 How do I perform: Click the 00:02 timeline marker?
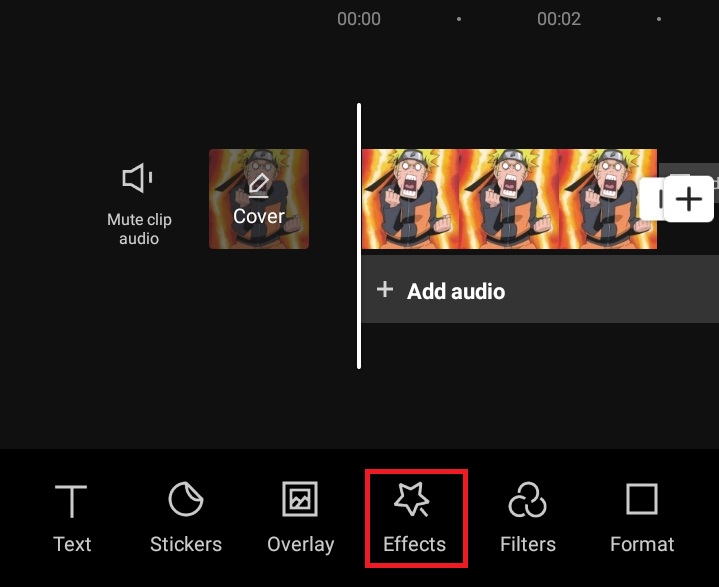[x=559, y=19]
